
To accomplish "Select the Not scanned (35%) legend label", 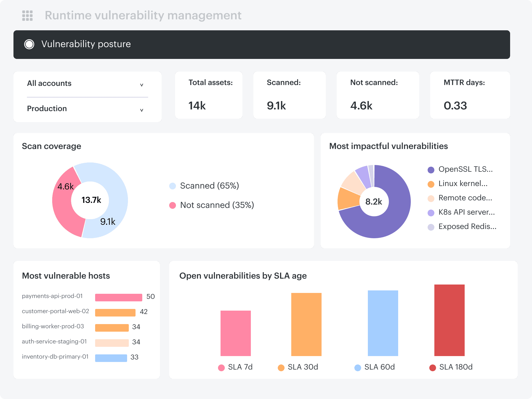I will tap(217, 205).
